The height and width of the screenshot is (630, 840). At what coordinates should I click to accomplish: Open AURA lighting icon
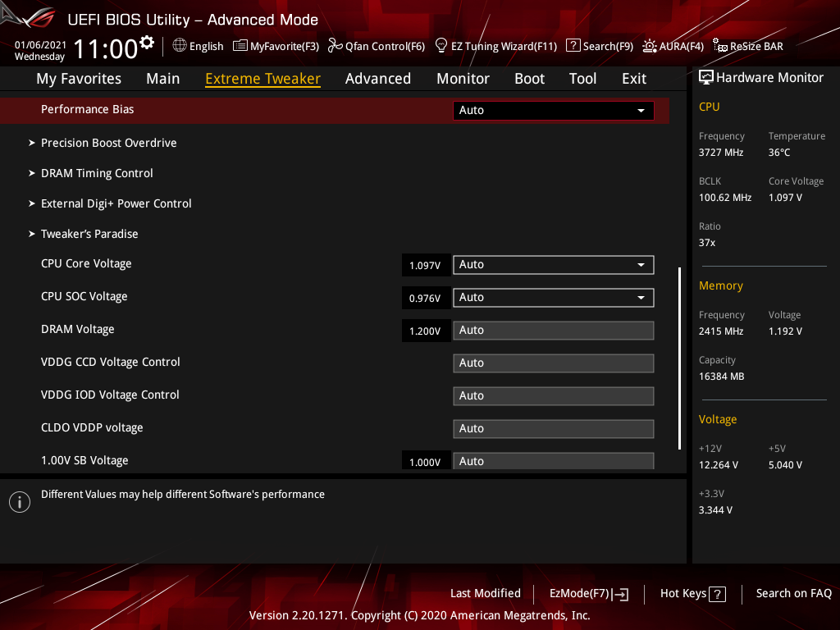click(x=650, y=46)
